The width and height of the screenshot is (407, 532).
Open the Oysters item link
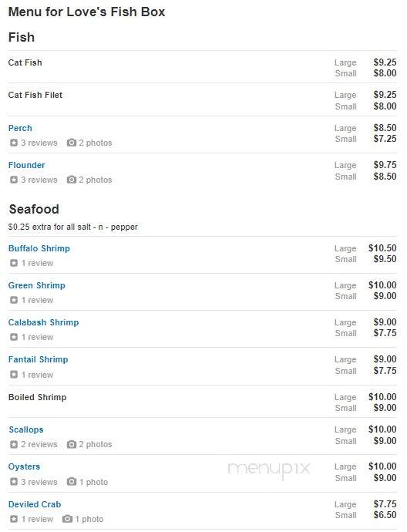coord(24,467)
